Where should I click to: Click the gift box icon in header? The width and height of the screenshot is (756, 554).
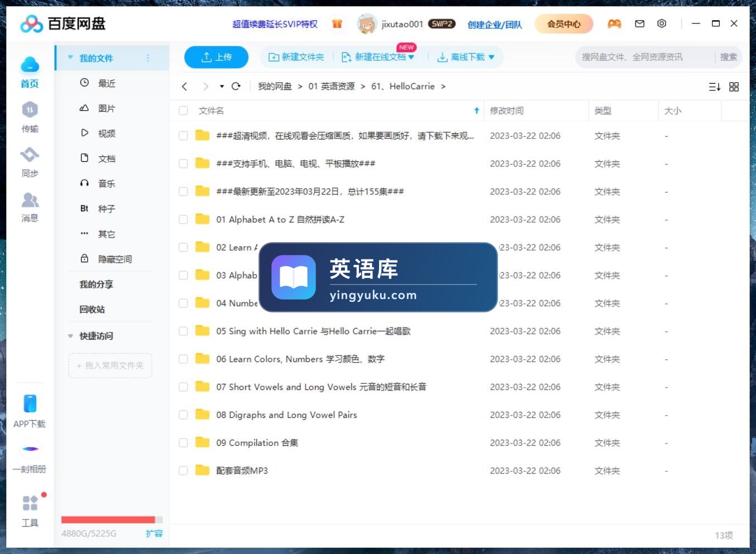337,23
